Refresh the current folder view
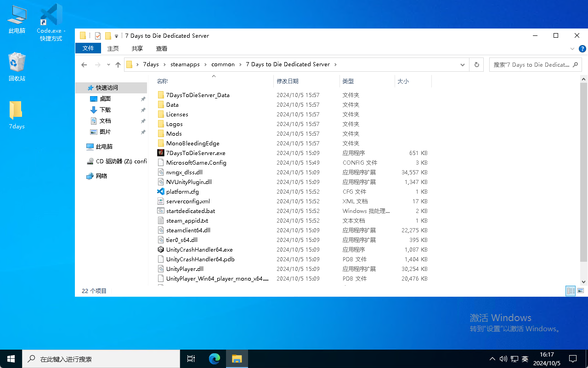Screen dimensions: 588x368 pos(476,64)
